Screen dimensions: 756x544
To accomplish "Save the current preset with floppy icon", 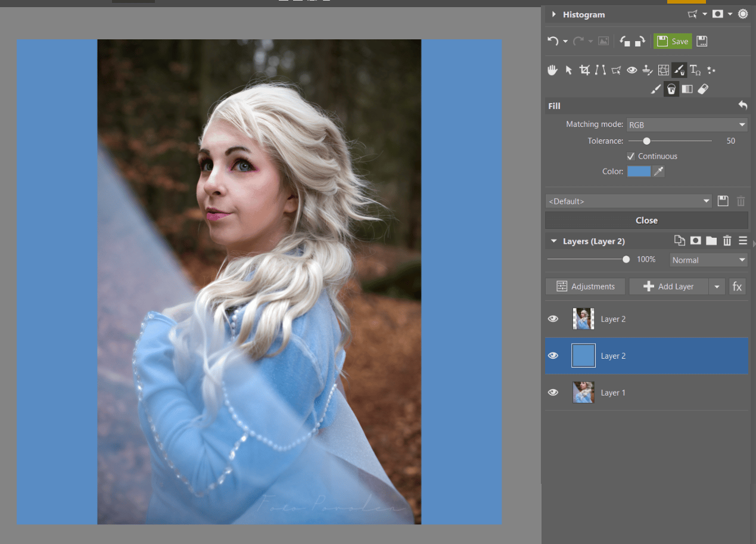I will click(723, 201).
